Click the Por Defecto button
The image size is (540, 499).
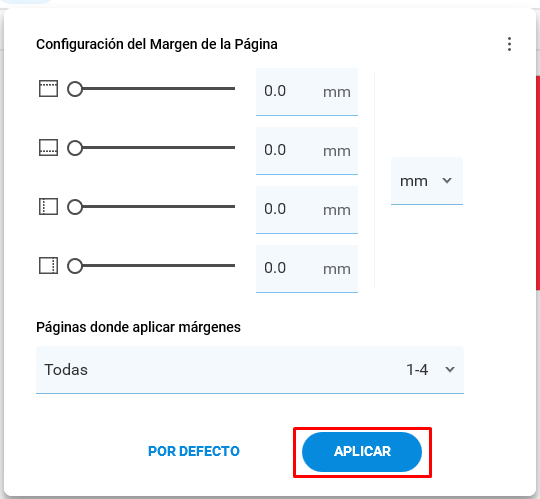pos(194,451)
